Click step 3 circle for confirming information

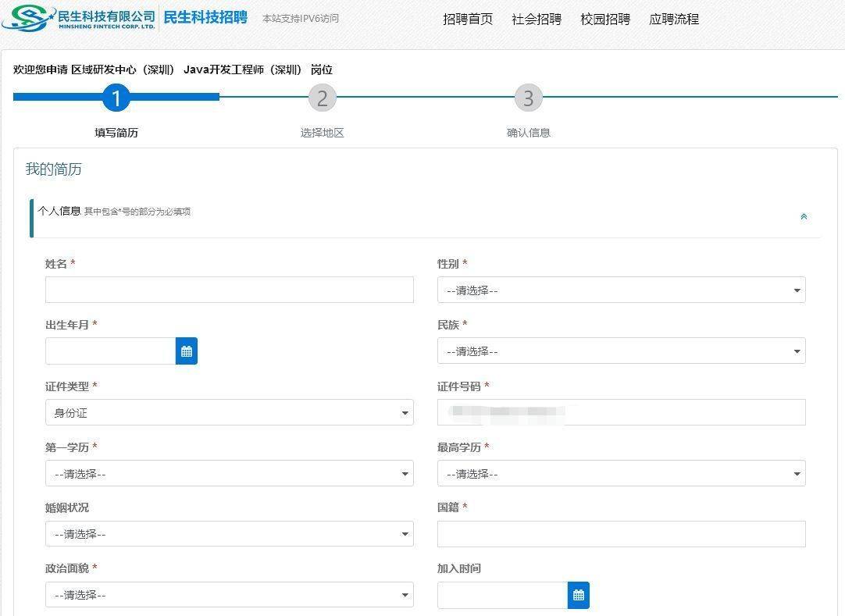coord(528,98)
